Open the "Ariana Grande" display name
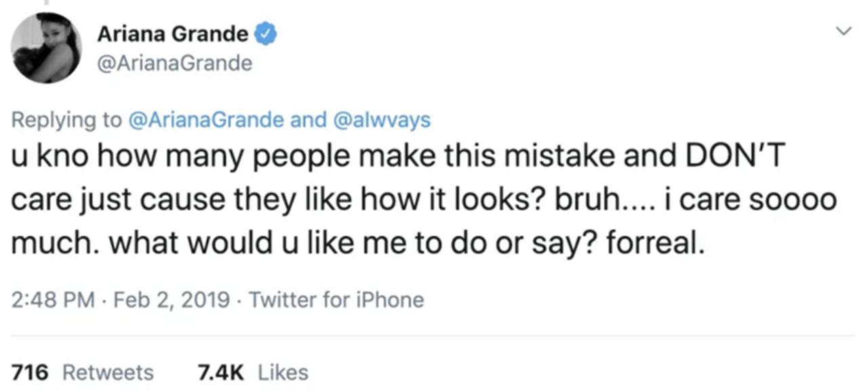The image size is (868, 391). pos(173,34)
